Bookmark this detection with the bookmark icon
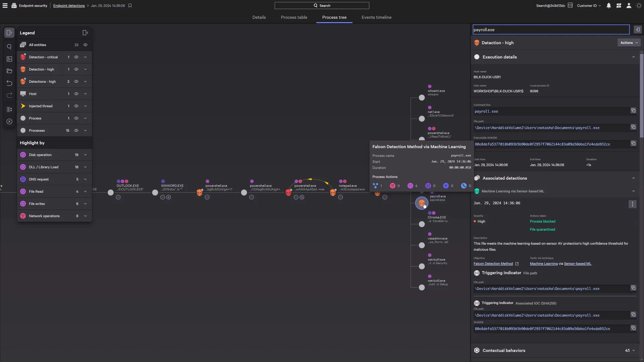This screenshot has width=644, height=362. (130, 6)
